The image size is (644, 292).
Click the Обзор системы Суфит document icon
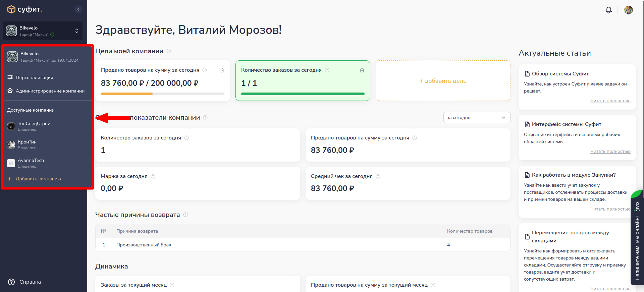527,74
